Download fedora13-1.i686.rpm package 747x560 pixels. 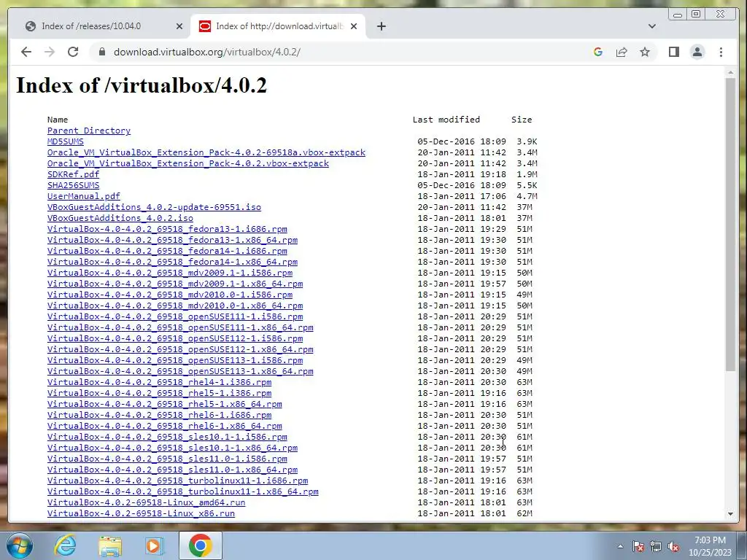tap(167, 229)
